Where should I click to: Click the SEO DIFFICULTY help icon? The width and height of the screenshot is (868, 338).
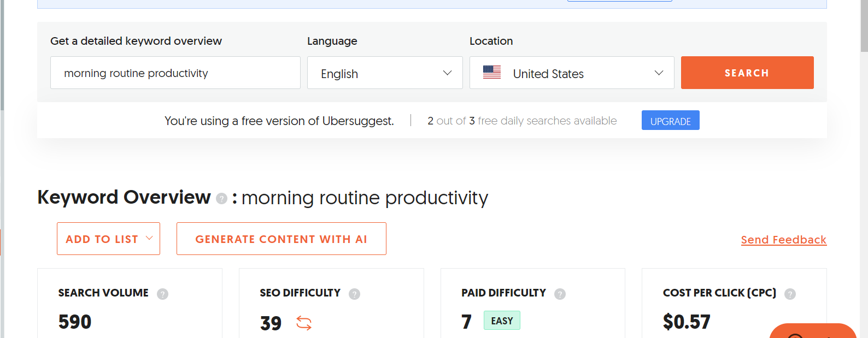coord(354,294)
